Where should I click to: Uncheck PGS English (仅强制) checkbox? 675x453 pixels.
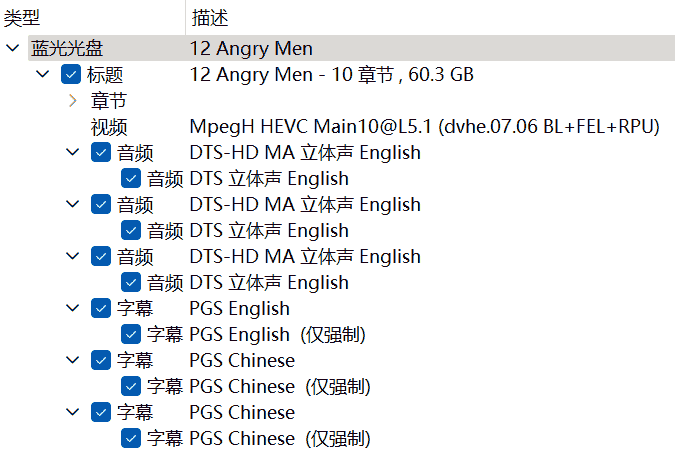point(131,335)
